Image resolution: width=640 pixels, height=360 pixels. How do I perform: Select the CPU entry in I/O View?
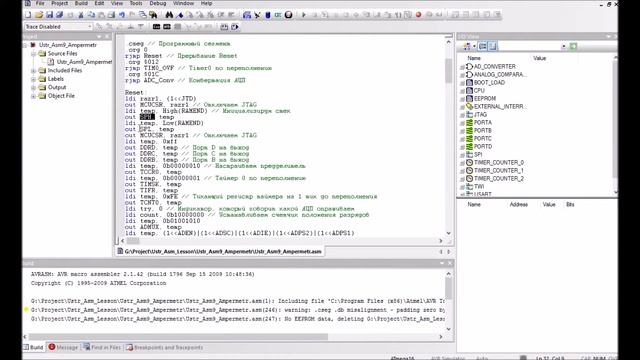pos(479,91)
